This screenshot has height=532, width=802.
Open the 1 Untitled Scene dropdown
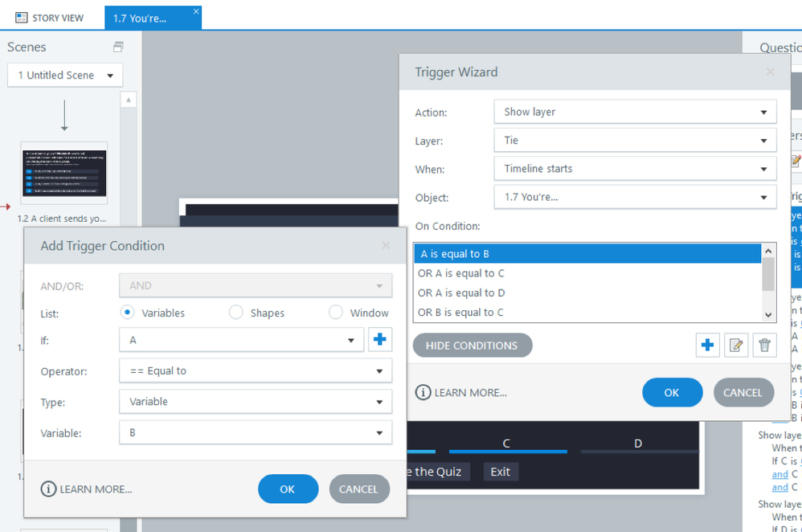65,76
